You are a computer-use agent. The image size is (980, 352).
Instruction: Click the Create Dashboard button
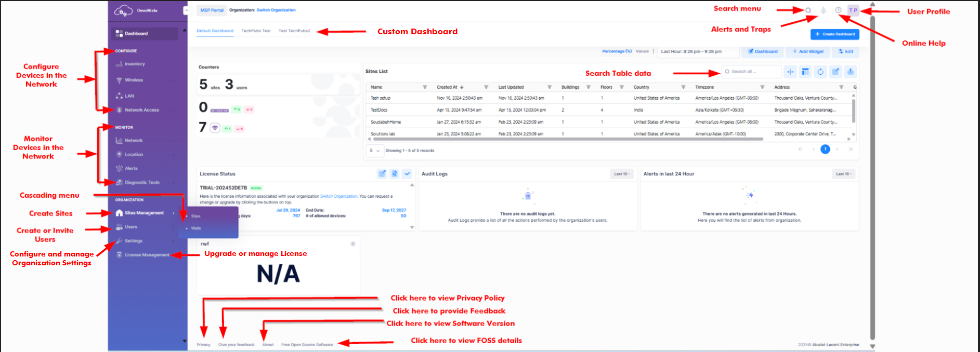834,34
